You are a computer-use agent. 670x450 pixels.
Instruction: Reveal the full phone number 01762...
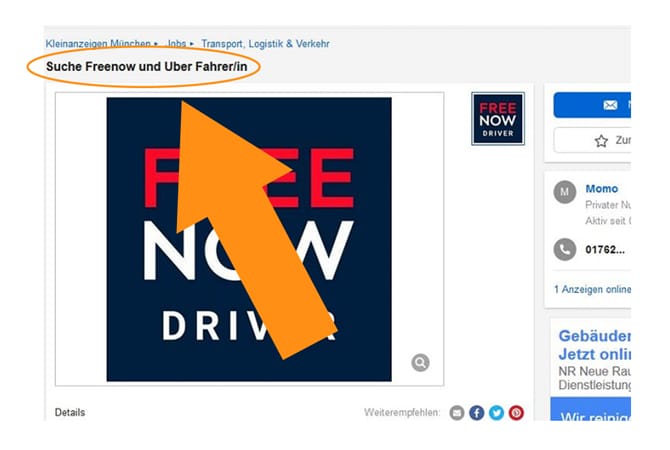605,250
